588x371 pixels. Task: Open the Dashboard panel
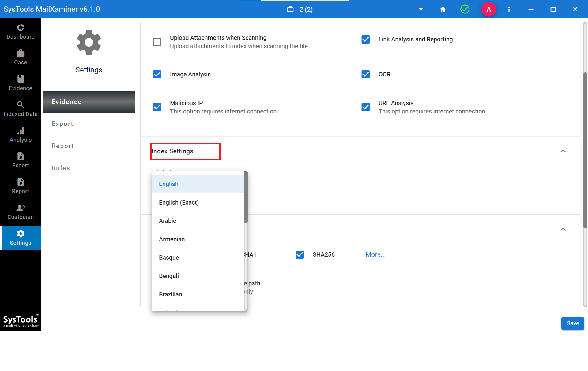click(x=21, y=31)
